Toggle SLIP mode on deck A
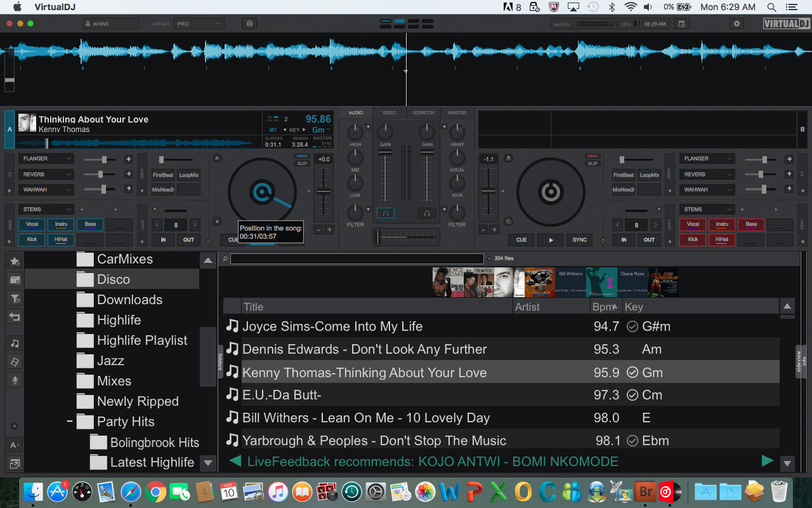The image size is (812, 508). click(302, 164)
